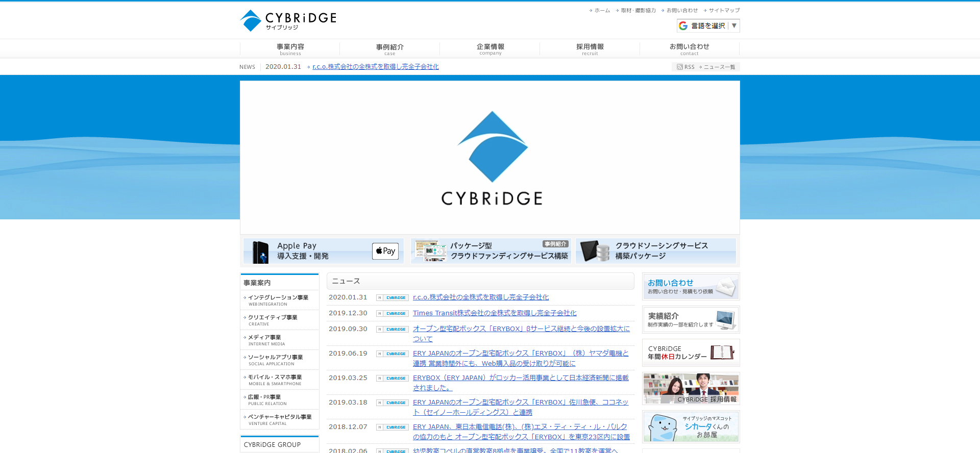Open 採用情報 recruit menu

coord(590,49)
